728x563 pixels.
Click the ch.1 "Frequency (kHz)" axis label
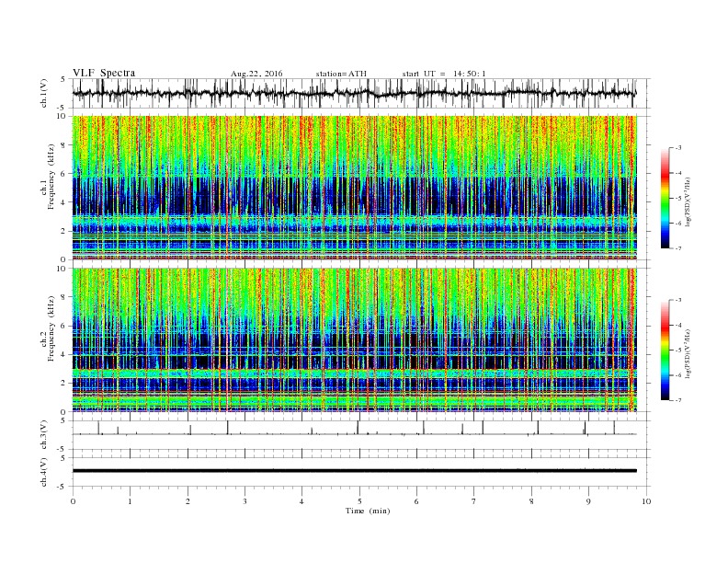click(51, 177)
